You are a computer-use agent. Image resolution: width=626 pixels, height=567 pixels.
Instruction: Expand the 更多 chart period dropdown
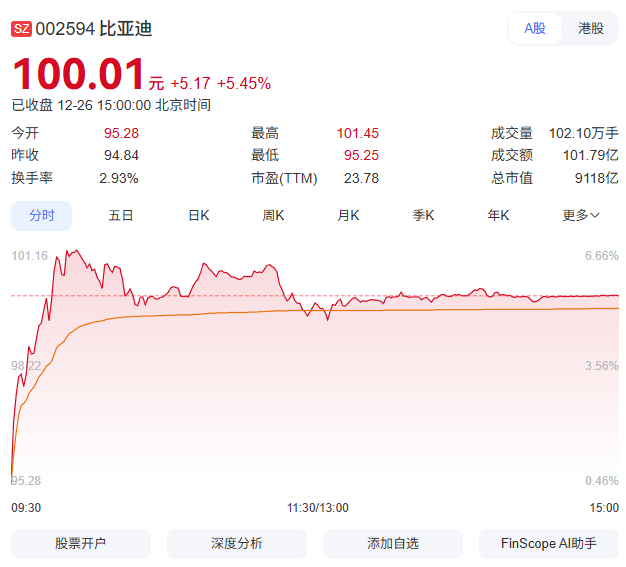(x=580, y=215)
